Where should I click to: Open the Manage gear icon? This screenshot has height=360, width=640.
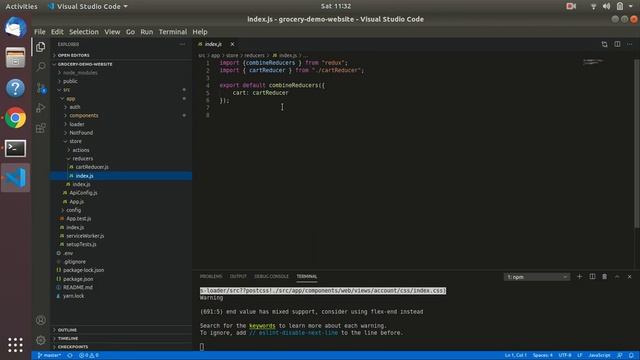coord(40,340)
